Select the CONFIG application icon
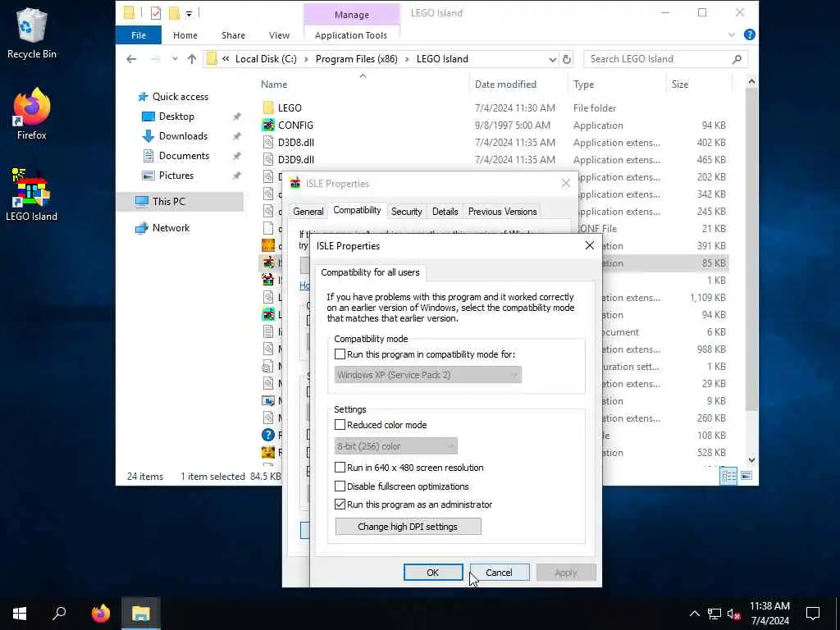 pyautogui.click(x=268, y=126)
